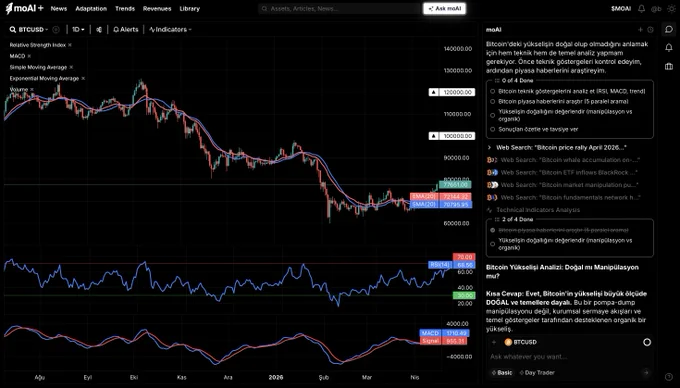
Task: Start a new chat with plus icon
Action: click(x=640, y=30)
